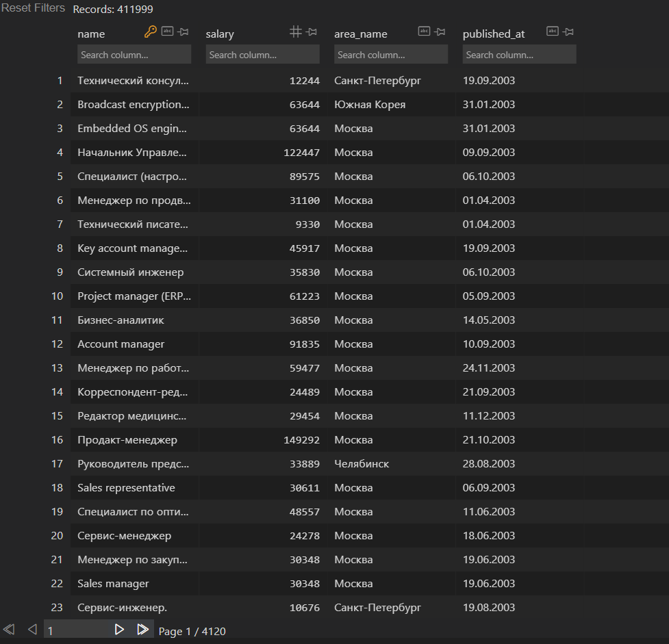Pin the area_name column
The width and height of the screenshot is (669, 644).
coord(440,31)
